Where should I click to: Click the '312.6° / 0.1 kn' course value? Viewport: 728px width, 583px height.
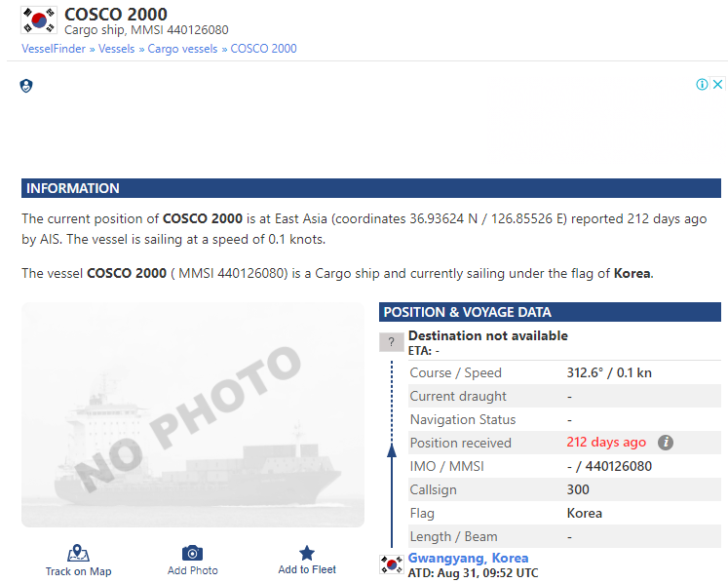(609, 372)
